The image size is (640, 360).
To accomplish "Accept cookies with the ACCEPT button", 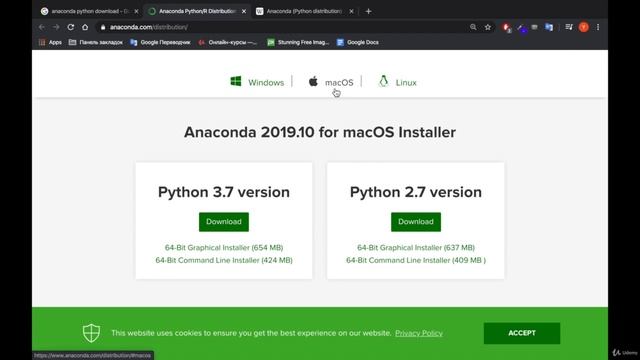I will [522, 333].
